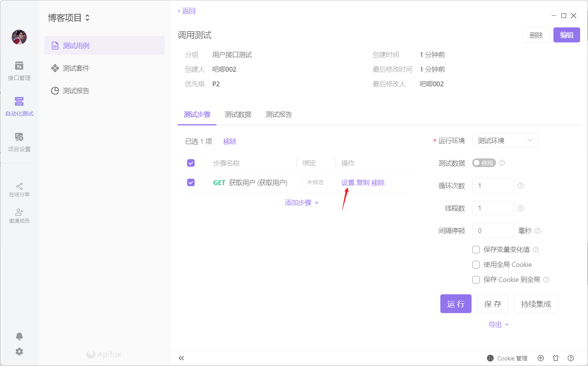The height and width of the screenshot is (366, 588).
Task: Click the 运行 button
Action: [455, 304]
